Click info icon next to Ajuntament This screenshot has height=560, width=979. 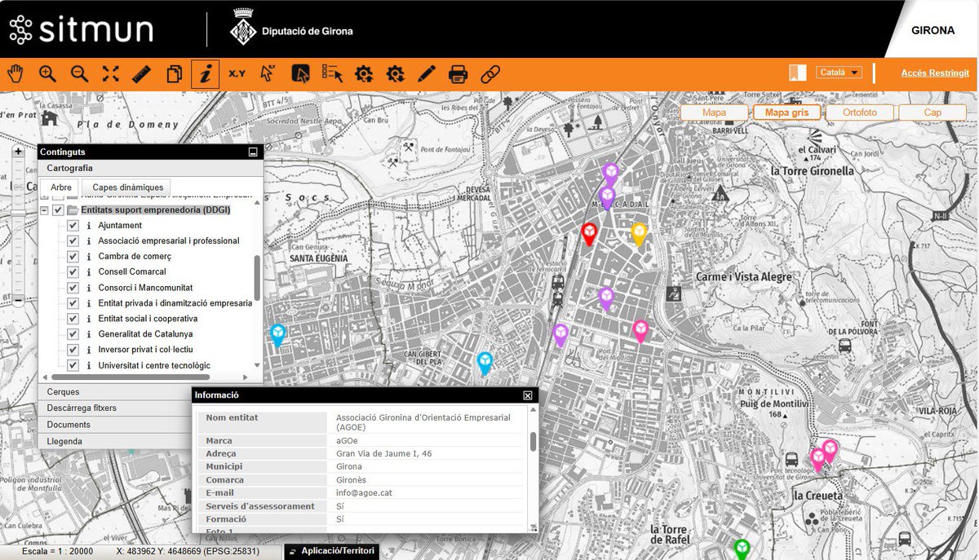tap(88, 226)
